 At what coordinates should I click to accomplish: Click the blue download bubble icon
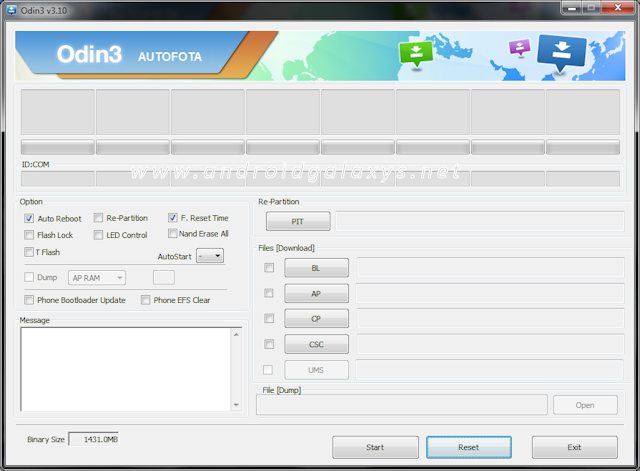(x=561, y=55)
